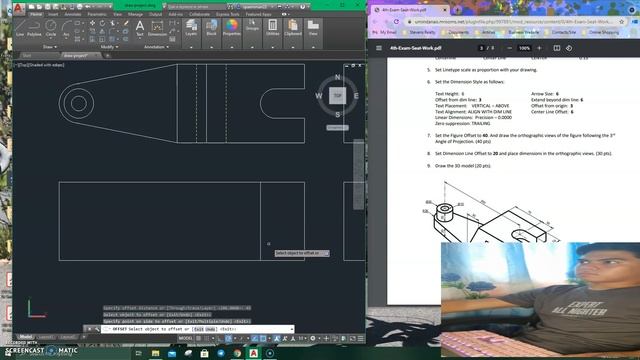Open Chrome from the Windows taskbar
640x360 pixels.
(x=237, y=353)
